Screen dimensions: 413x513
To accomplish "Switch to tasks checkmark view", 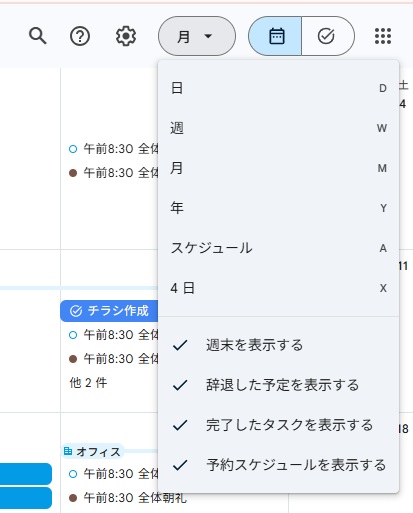I will click(327, 36).
